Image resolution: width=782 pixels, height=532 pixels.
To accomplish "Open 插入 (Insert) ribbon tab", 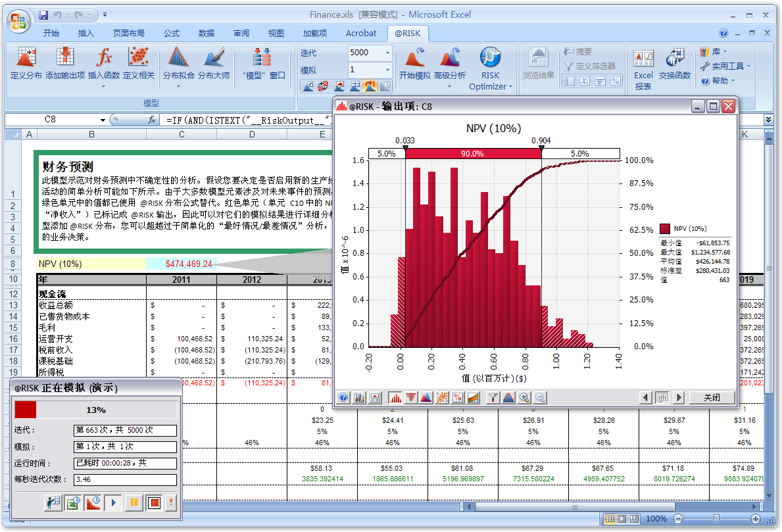I will (86, 34).
